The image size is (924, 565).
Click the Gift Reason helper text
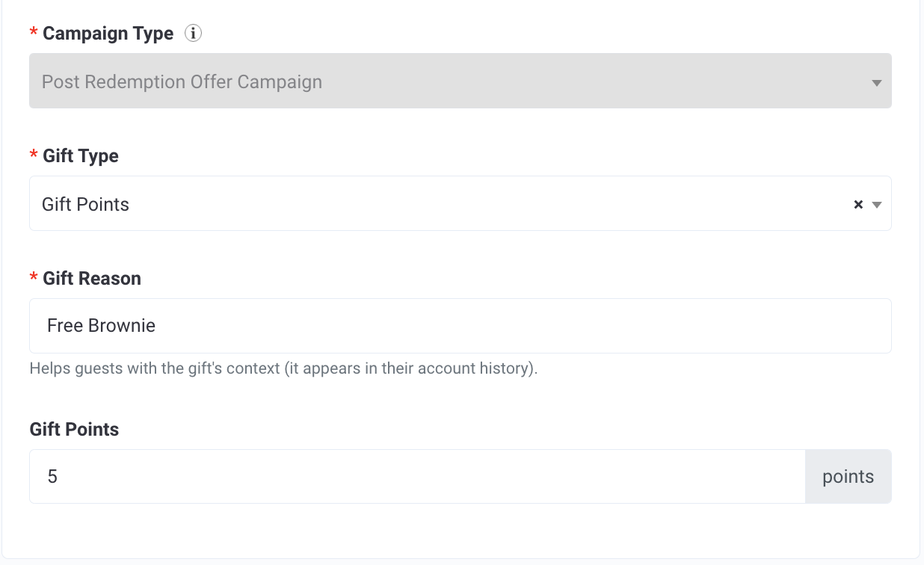pos(283,368)
